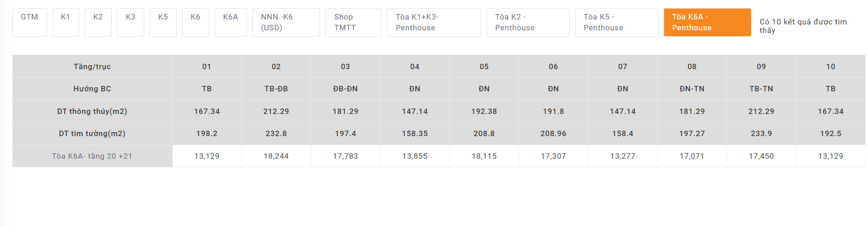The width and height of the screenshot is (868, 227).
Task: Select the 13,855 price in column 04
Action: click(415, 156)
